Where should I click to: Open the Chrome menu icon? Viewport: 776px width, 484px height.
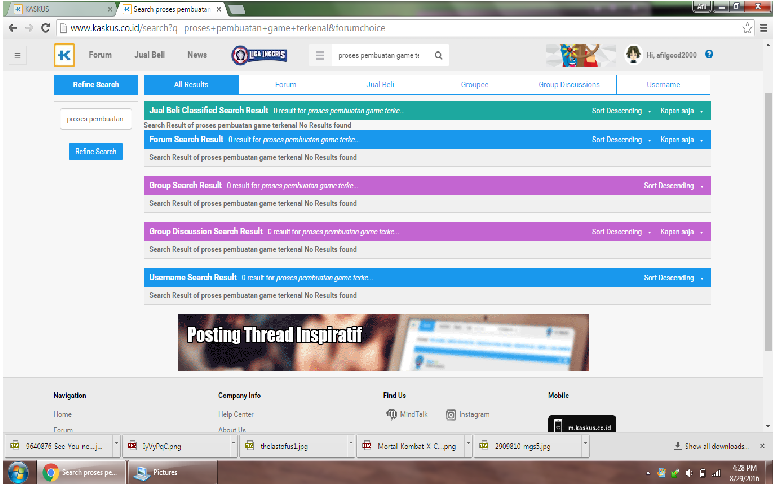tap(764, 28)
